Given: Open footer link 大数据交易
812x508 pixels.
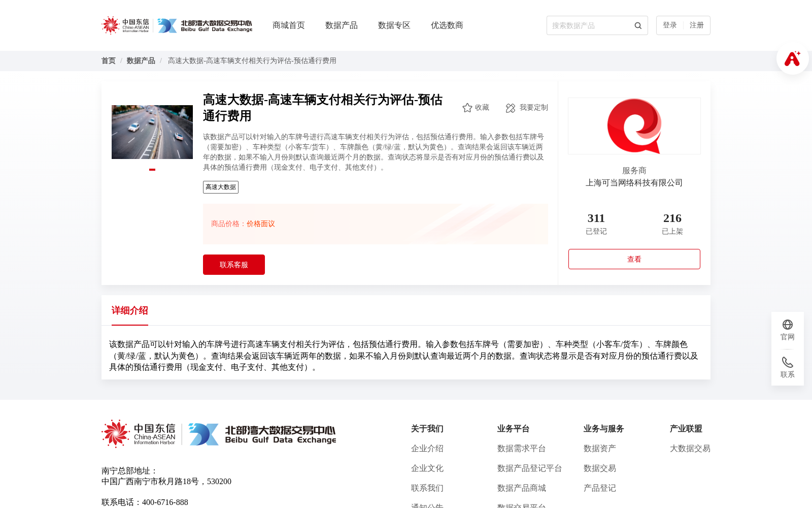Looking at the screenshot, I should pos(690,449).
